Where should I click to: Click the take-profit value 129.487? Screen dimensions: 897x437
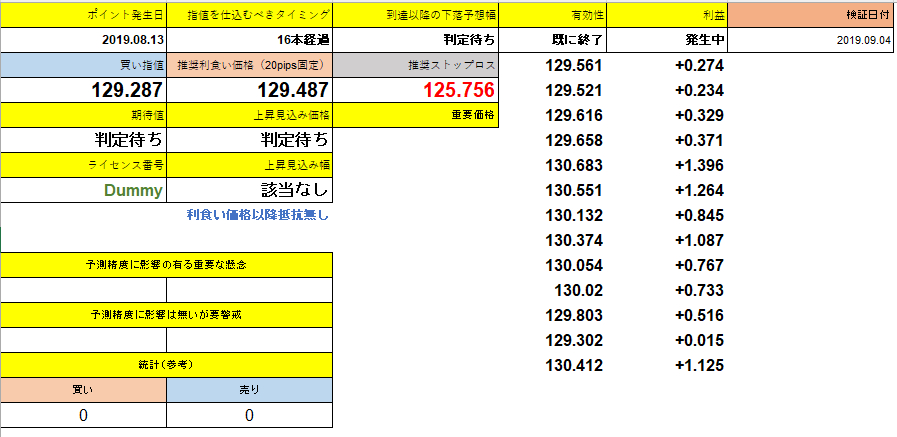tap(250, 90)
